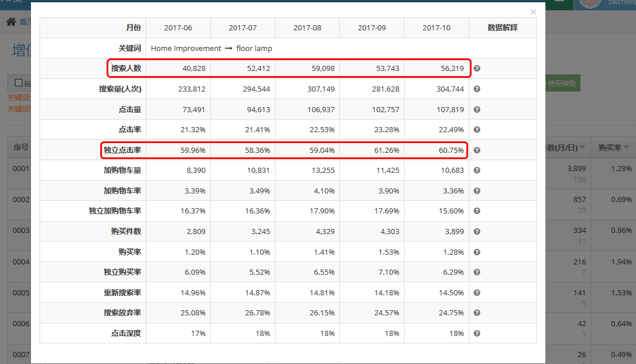Screen dimensions: 636x364
Task: Click the 4.10% add-to-cart rate value
Action: point(324,191)
